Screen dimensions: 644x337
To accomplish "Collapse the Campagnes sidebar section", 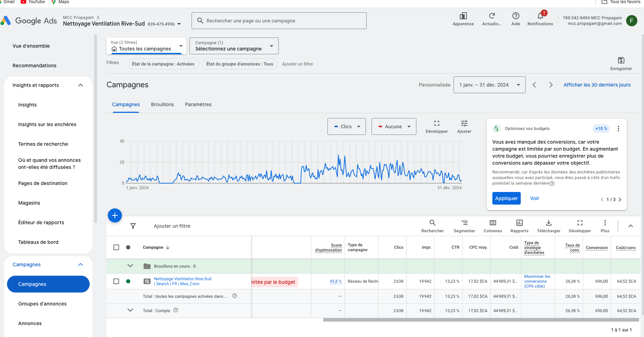I will [x=81, y=264].
